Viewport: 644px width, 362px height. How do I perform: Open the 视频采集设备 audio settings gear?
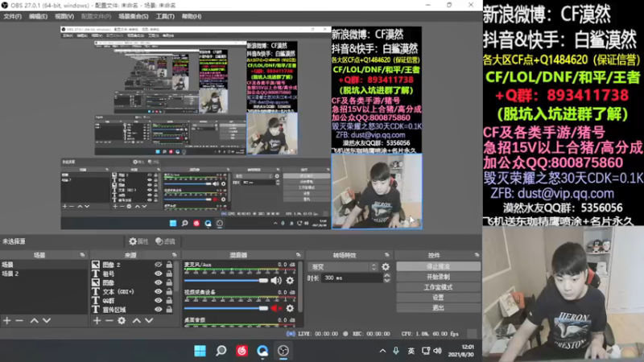point(290,308)
